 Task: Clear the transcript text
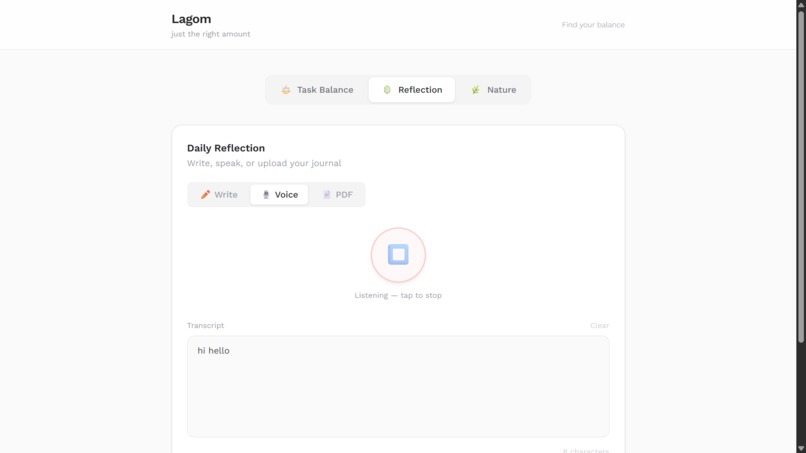point(599,325)
